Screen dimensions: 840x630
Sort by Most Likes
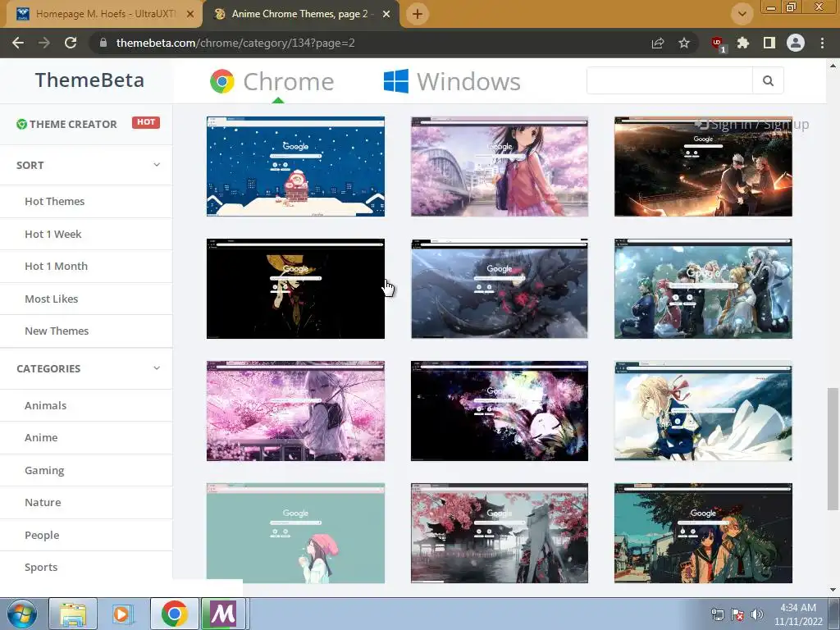coord(52,299)
